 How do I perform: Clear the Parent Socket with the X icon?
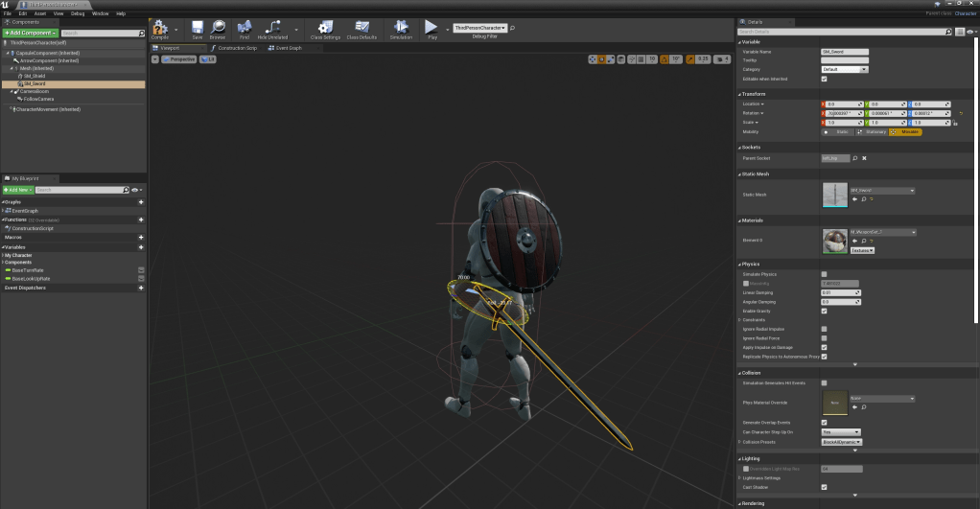(864, 158)
